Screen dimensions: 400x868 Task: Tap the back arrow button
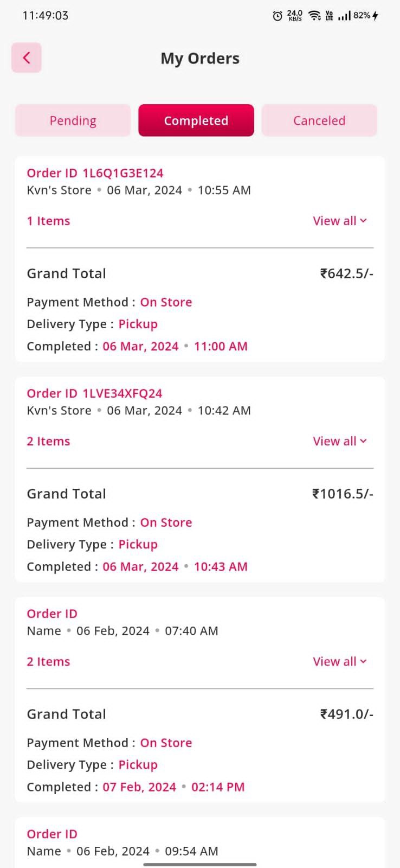click(x=27, y=58)
